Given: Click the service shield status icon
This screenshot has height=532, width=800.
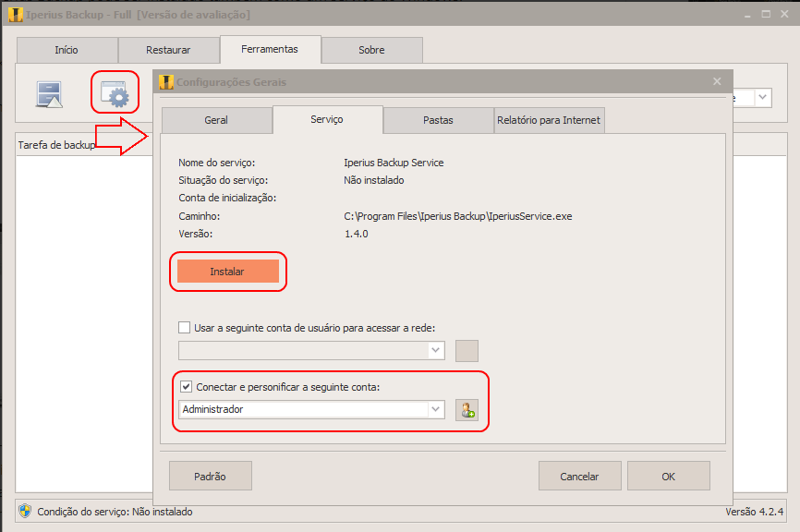Looking at the screenshot, I should pos(25,511).
